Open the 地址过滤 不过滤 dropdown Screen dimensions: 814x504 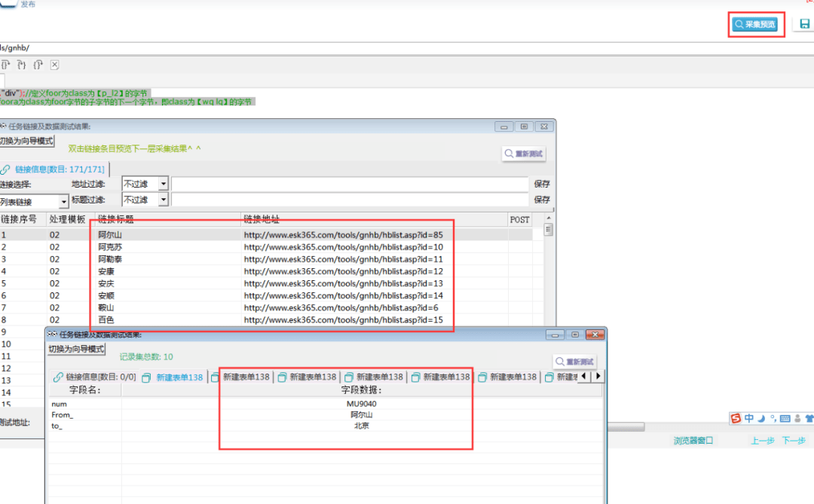163,184
